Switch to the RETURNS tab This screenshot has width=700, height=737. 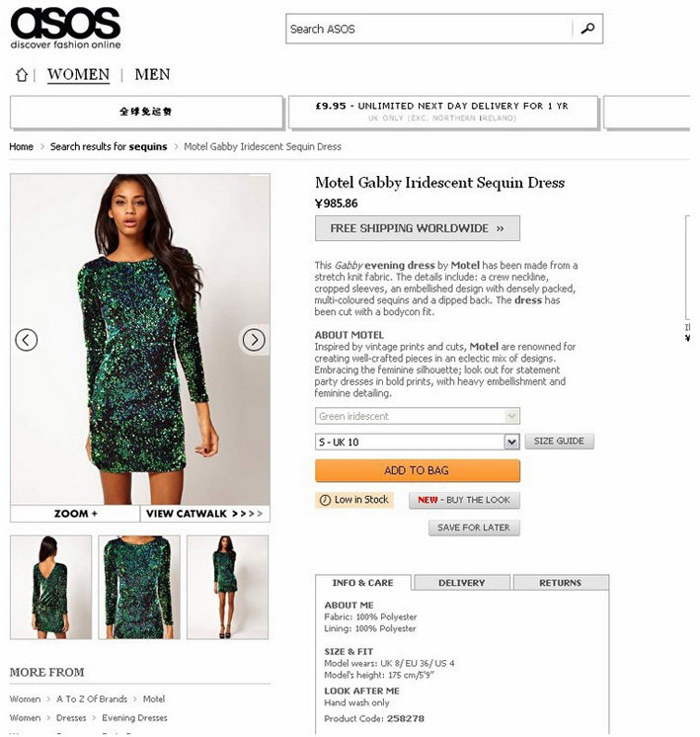[561, 582]
